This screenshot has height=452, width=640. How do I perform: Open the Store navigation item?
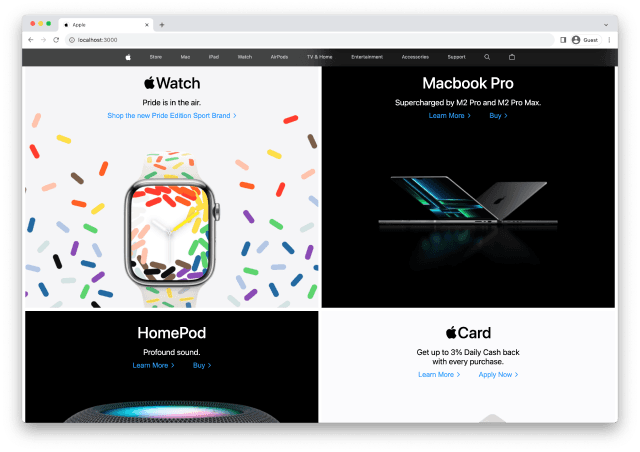click(x=156, y=57)
